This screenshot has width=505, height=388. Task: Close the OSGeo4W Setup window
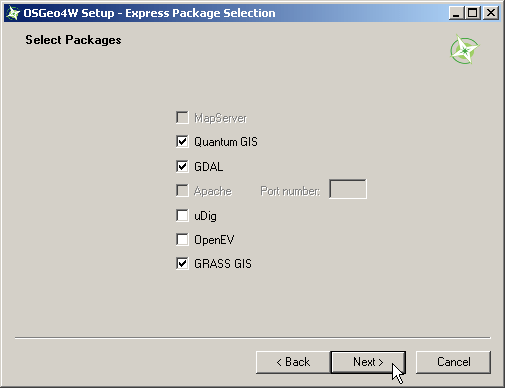491,13
